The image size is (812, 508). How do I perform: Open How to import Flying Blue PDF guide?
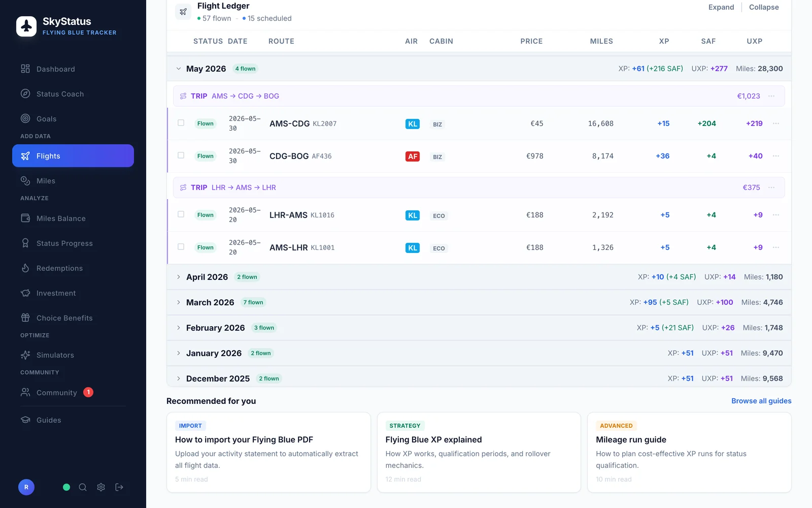268,452
